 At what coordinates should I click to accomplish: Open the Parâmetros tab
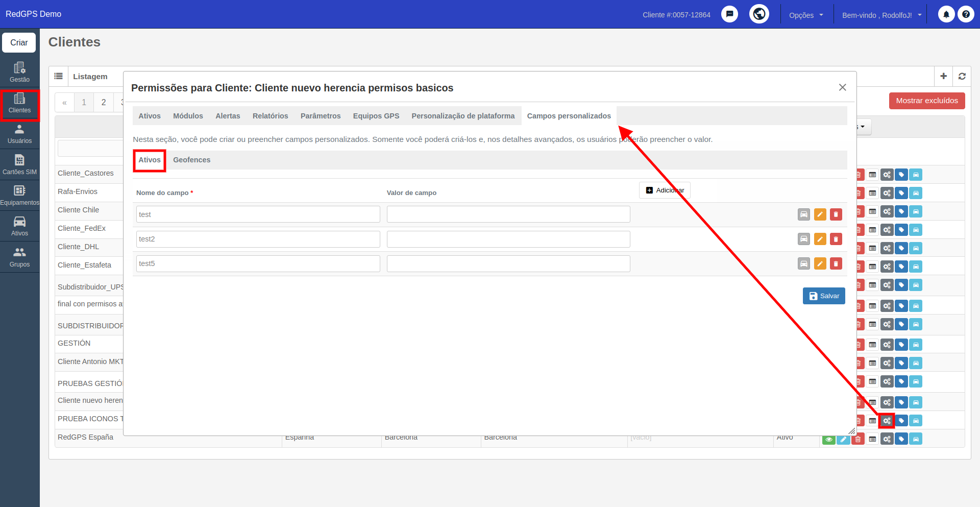tap(321, 116)
